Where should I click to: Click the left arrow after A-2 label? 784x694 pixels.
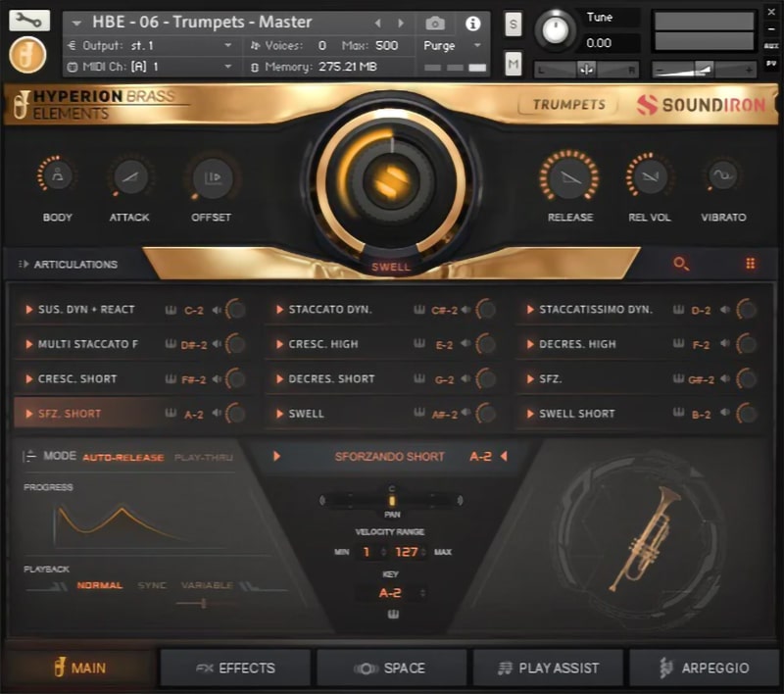tap(504, 456)
